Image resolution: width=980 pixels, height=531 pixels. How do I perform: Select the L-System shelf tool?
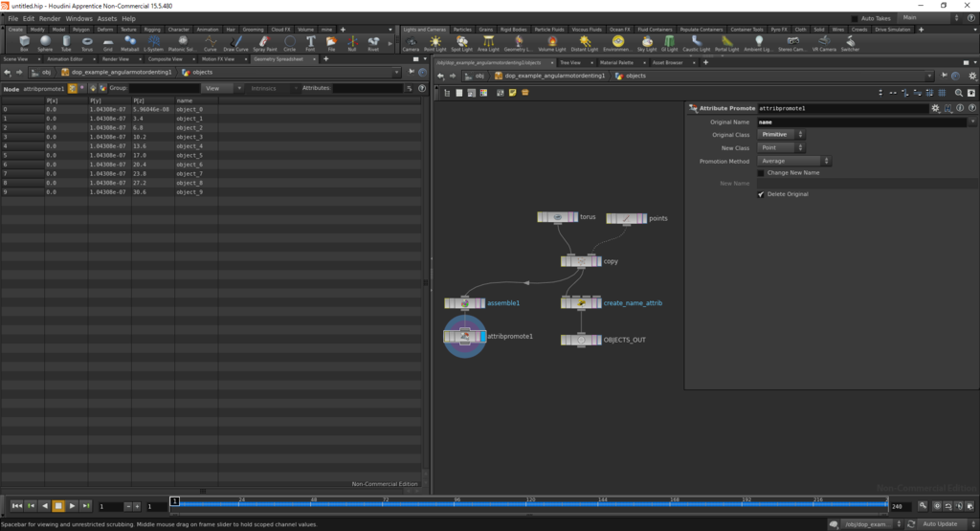click(x=153, y=43)
